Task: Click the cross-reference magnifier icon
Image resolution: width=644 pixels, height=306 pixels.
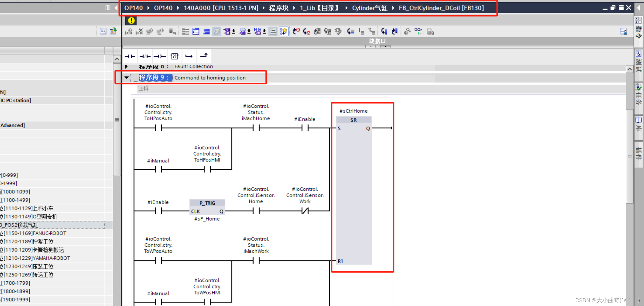Action: [x=407, y=31]
